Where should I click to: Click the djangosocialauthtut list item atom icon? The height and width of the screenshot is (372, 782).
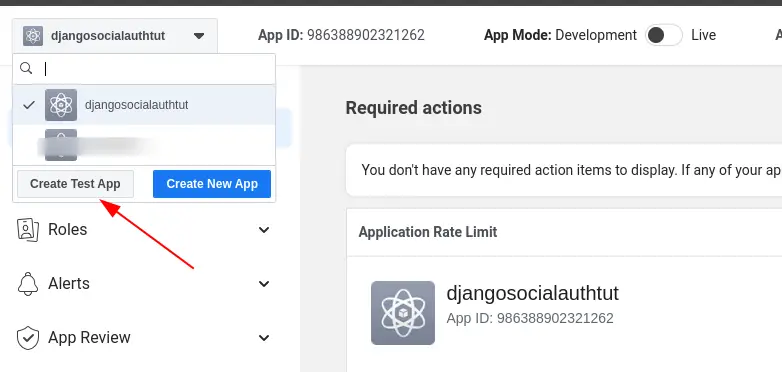click(61, 105)
